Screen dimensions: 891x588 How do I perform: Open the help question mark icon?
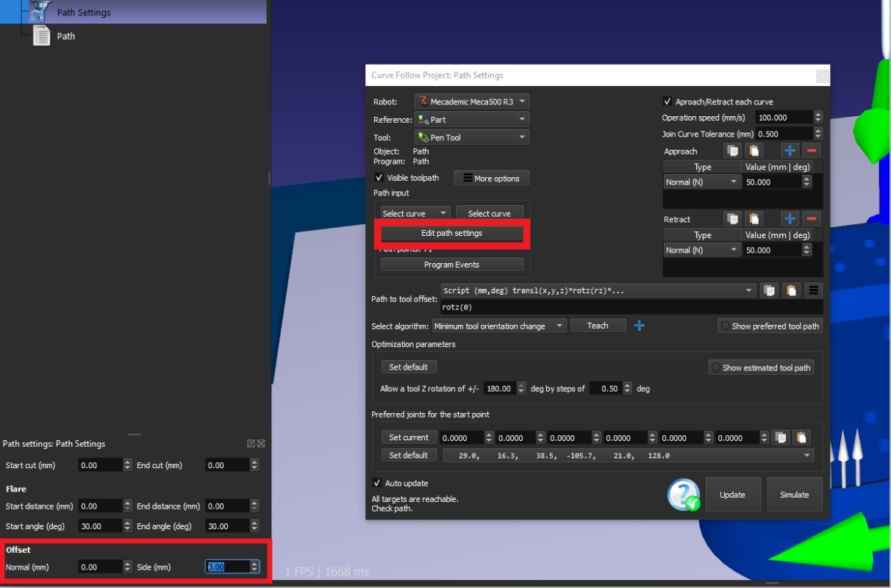pos(683,495)
